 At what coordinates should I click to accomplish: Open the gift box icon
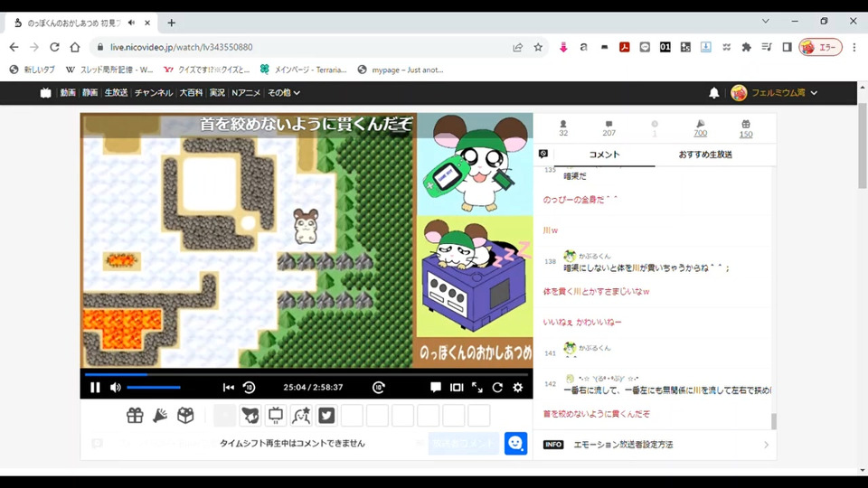coord(135,415)
